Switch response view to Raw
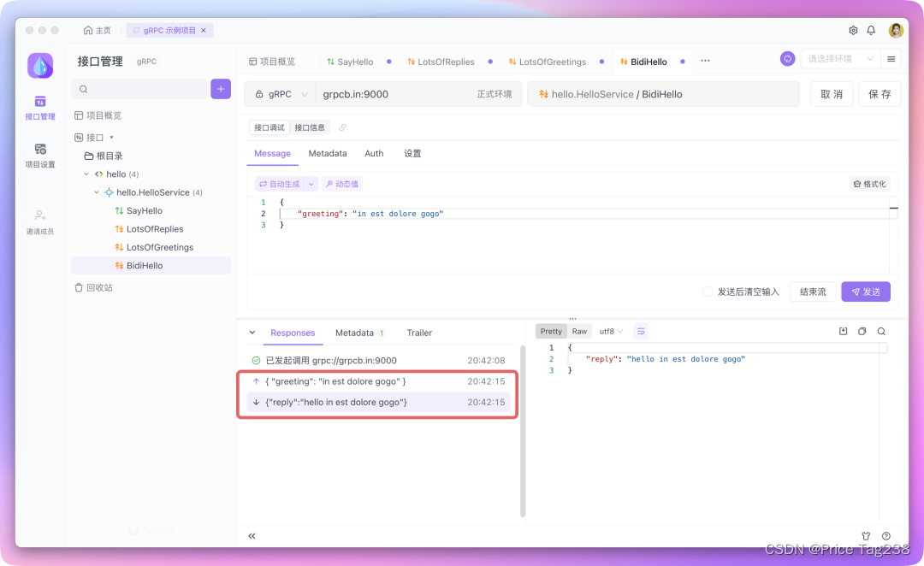The image size is (924, 566). pos(579,331)
